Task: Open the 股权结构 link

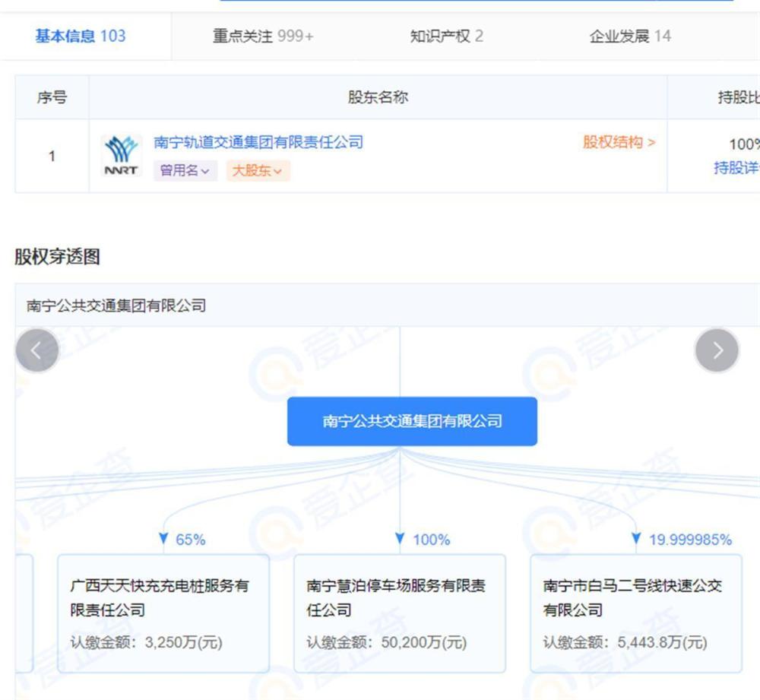Action: click(x=619, y=142)
